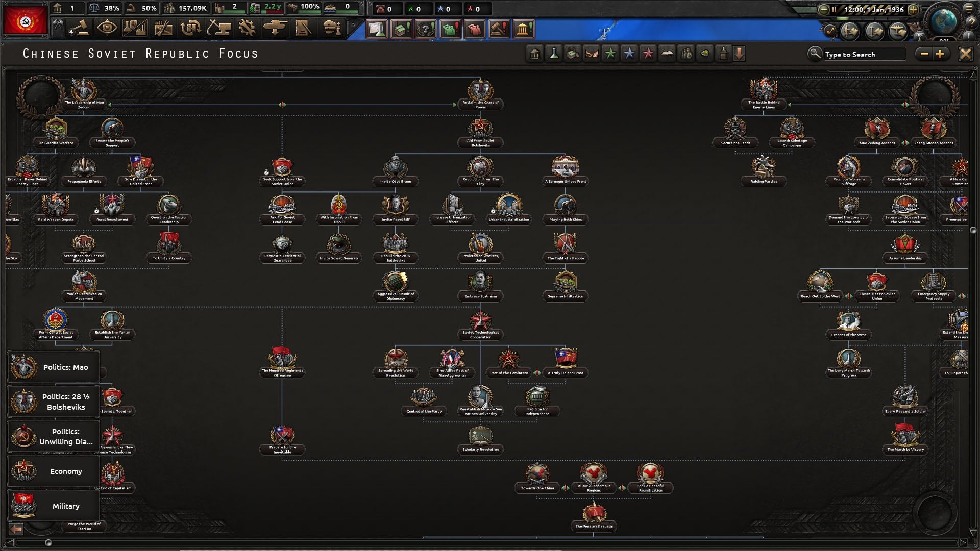This screenshot has height=551, width=980.
Task: Open the recruit and deploy menu (tank icon)
Action: coord(274,29)
